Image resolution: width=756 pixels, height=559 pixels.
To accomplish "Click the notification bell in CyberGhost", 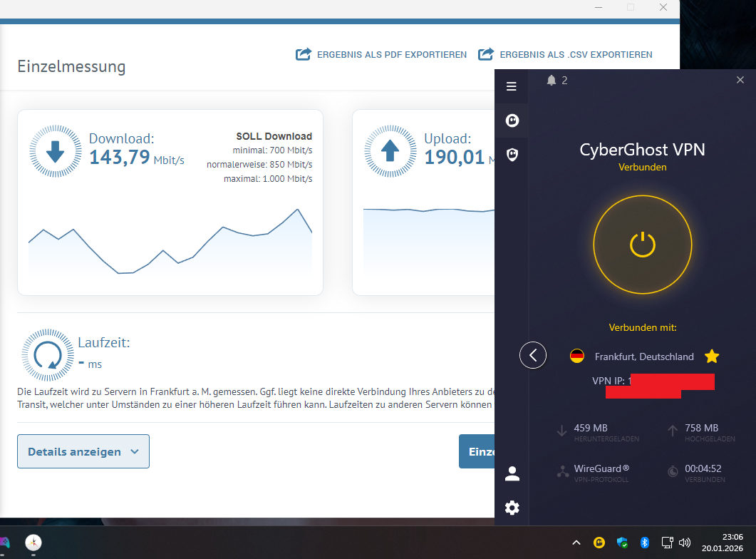I will coord(552,80).
